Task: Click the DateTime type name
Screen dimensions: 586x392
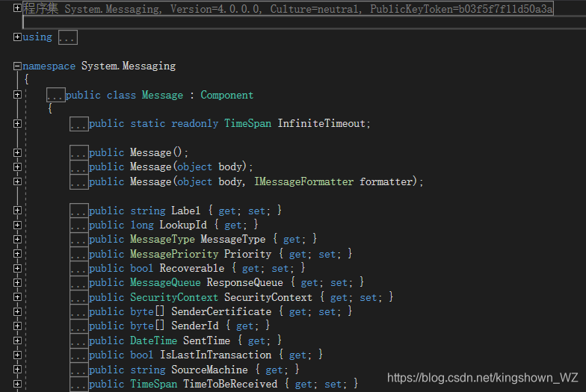Action: click(154, 340)
